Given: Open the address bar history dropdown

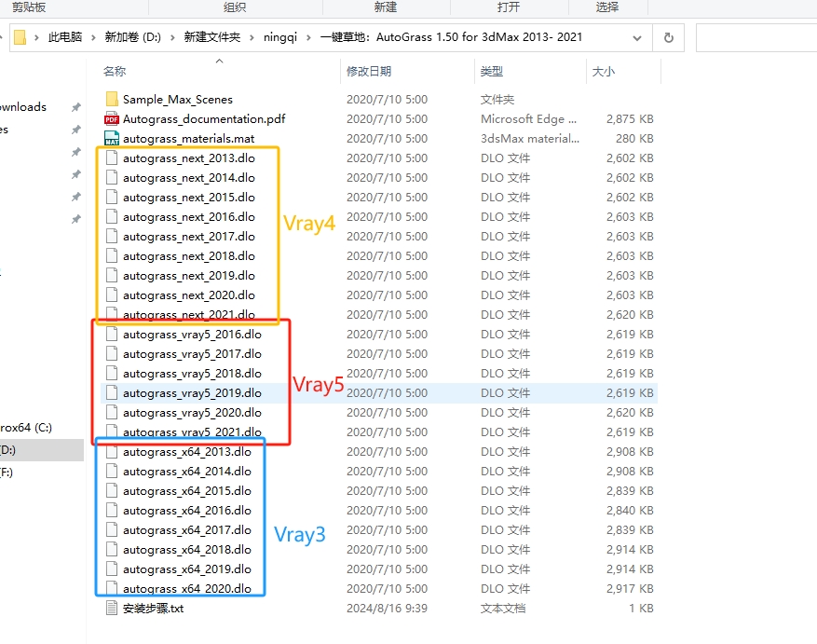Looking at the screenshot, I should (x=636, y=37).
